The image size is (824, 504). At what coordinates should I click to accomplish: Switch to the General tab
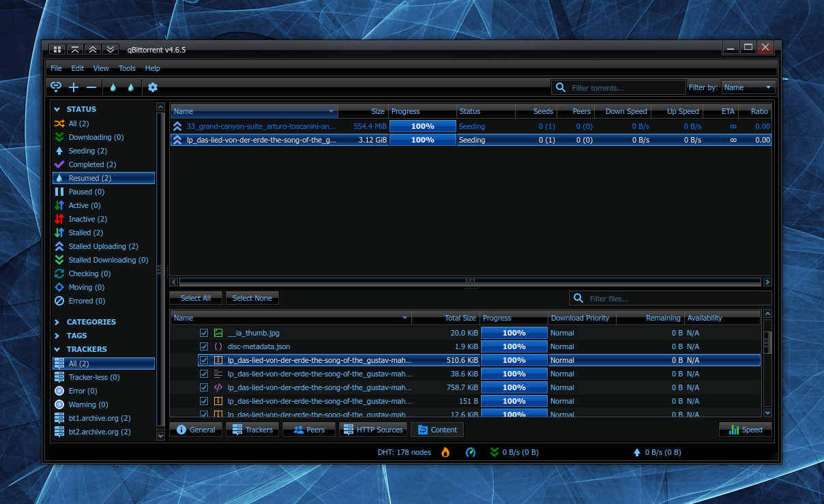coord(196,430)
